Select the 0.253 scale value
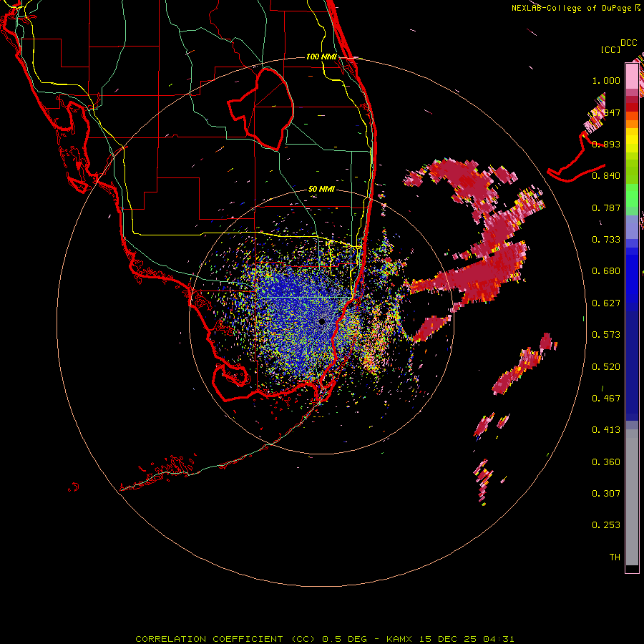This screenshot has height=644, width=644. [x=606, y=525]
